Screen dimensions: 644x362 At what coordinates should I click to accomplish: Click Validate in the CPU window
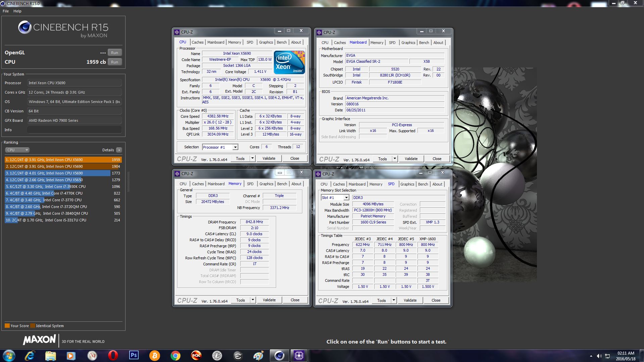pyautogui.click(x=269, y=158)
